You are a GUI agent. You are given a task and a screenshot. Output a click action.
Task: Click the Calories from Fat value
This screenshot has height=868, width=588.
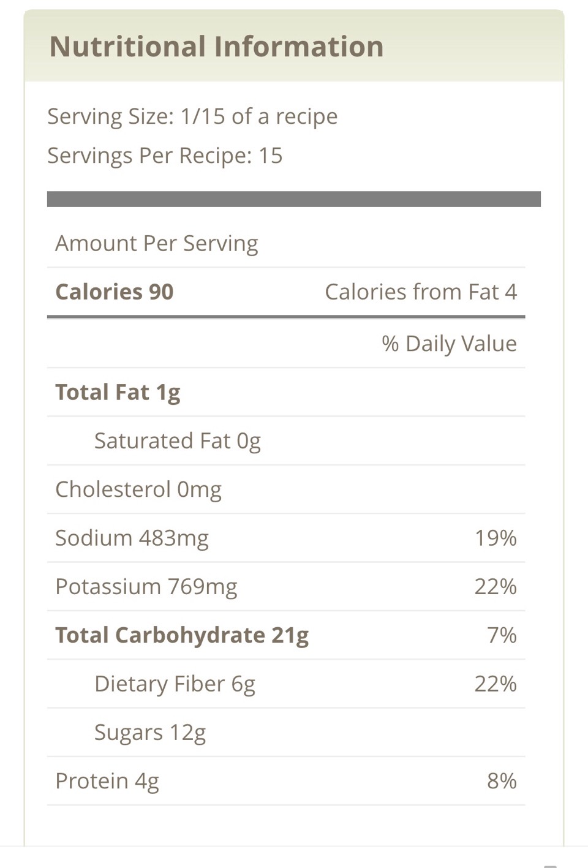click(421, 292)
